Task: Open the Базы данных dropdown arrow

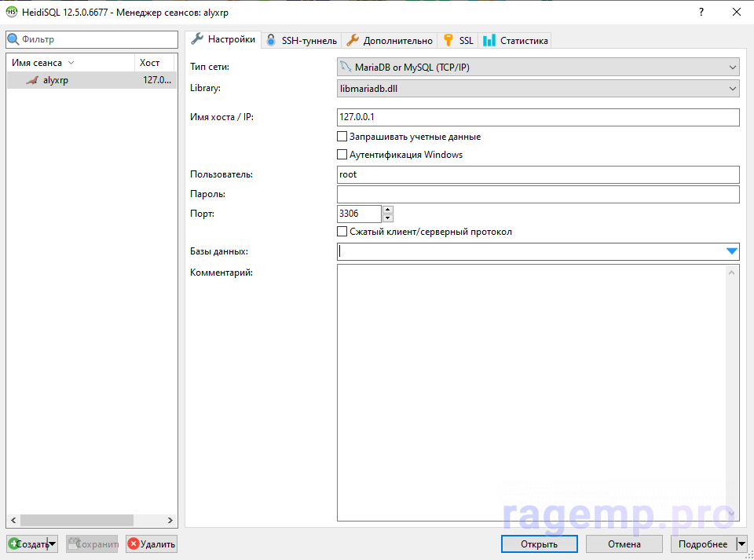Action: point(731,251)
